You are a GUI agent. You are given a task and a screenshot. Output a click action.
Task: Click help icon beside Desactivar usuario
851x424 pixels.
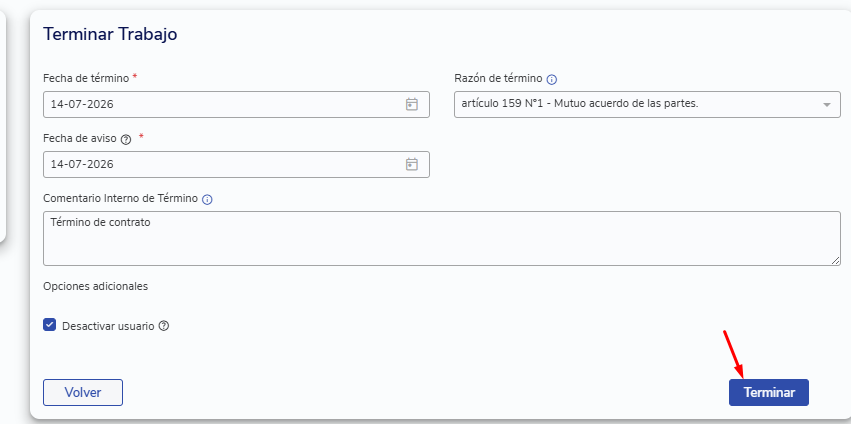coord(163,326)
